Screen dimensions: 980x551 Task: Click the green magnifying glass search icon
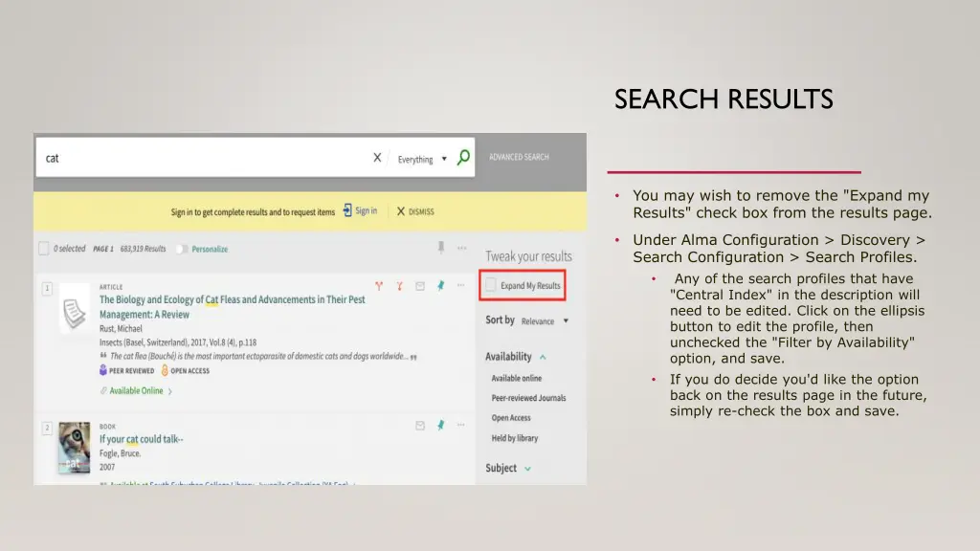[x=463, y=158]
